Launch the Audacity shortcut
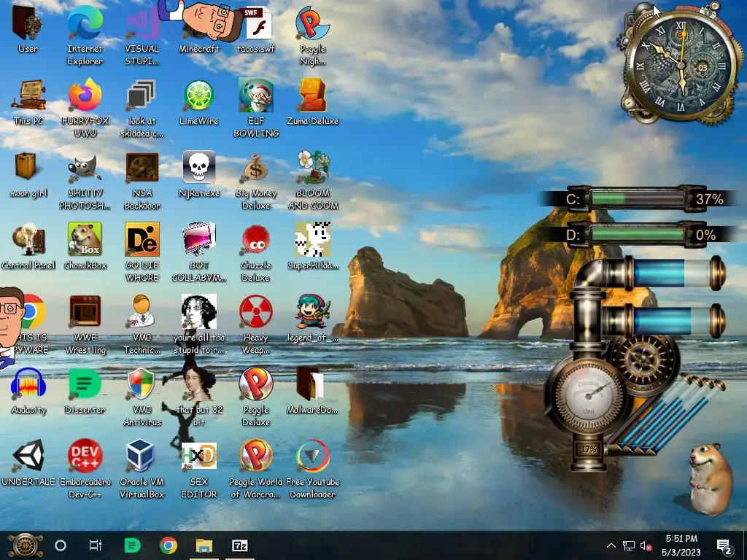This screenshot has width=747, height=560. point(28,384)
